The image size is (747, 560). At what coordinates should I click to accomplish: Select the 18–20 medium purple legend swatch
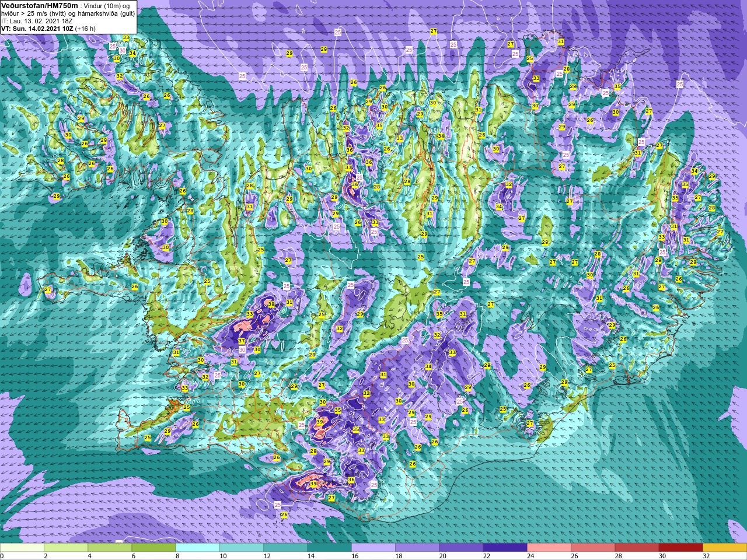(417, 547)
